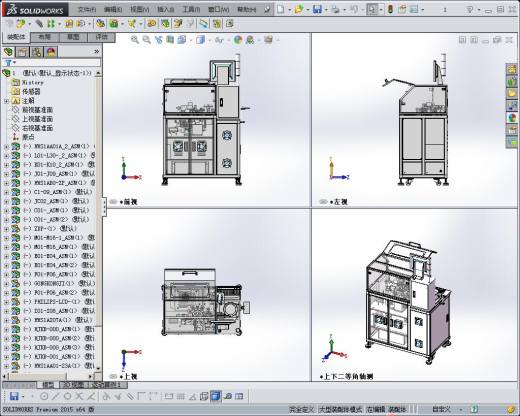
Task: Toggle link views icon beside 左视 label
Action: click(323, 202)
